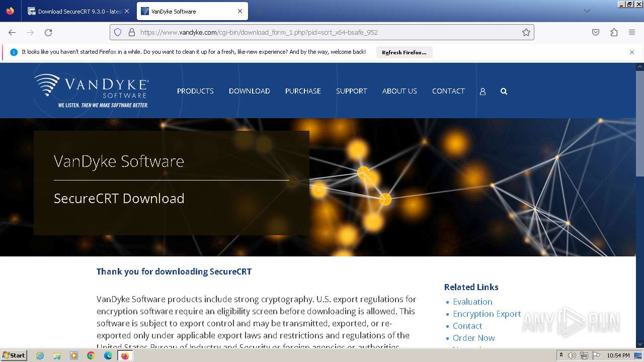The width and height of the screenshot is (644, 362).
Task: Click the VanDyke Software logo
Action: [x=92, y=90]
